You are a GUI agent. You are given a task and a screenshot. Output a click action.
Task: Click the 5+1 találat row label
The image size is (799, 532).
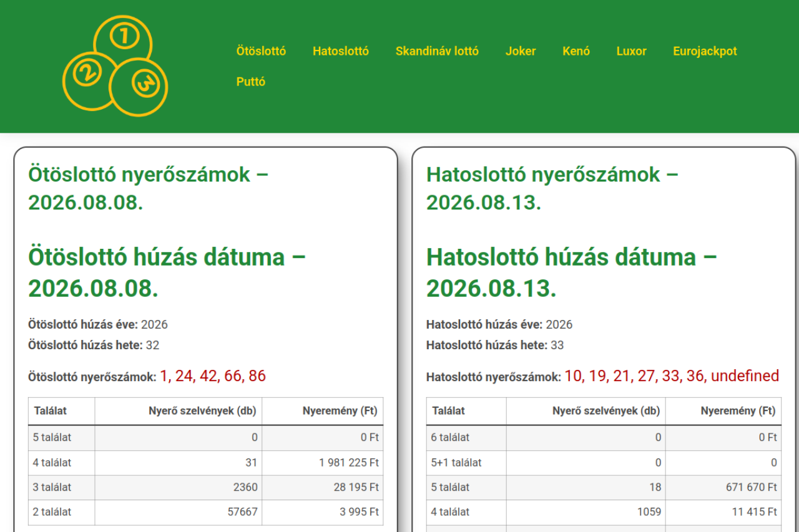(x=466, y=463)
